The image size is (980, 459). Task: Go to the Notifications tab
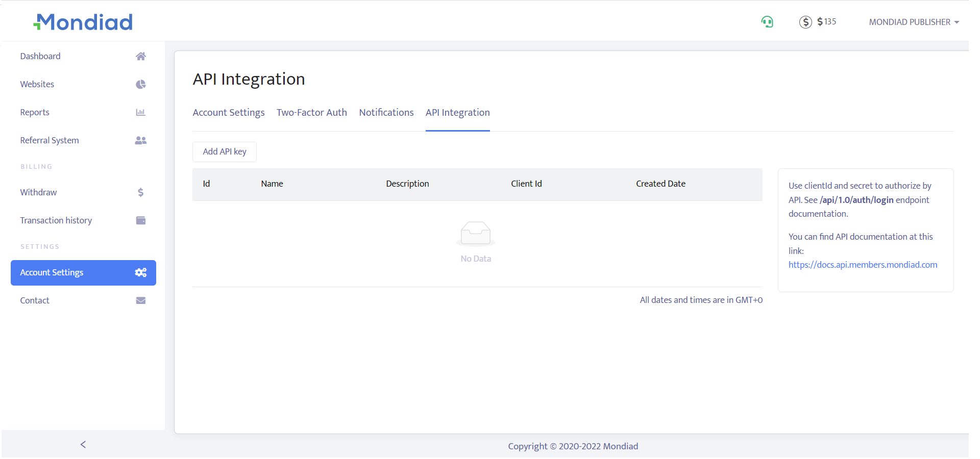386,113
